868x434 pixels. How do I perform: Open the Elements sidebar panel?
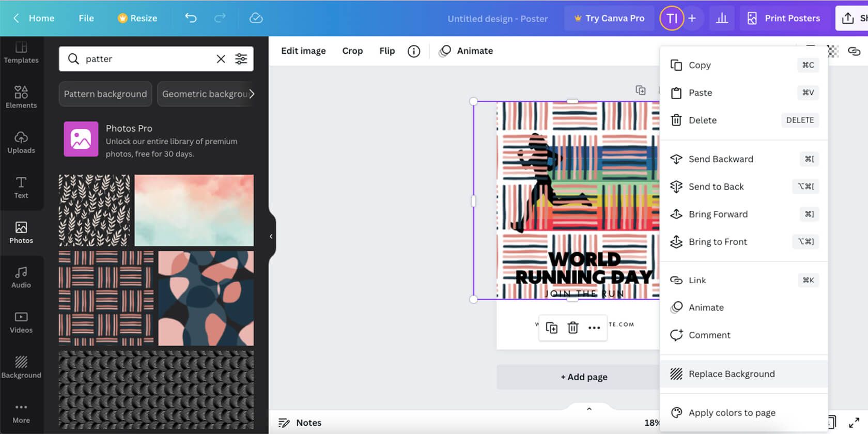(21, 97)
